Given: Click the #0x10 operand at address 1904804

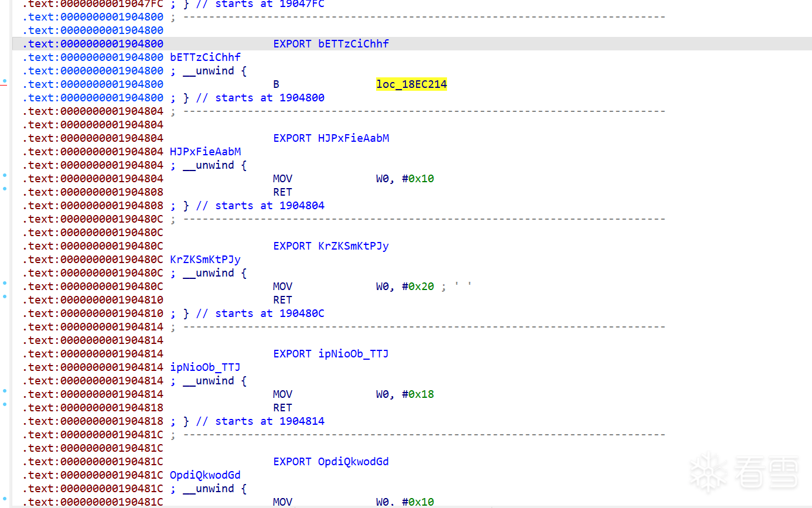Looking at the screenshot, I should (418, 179).
